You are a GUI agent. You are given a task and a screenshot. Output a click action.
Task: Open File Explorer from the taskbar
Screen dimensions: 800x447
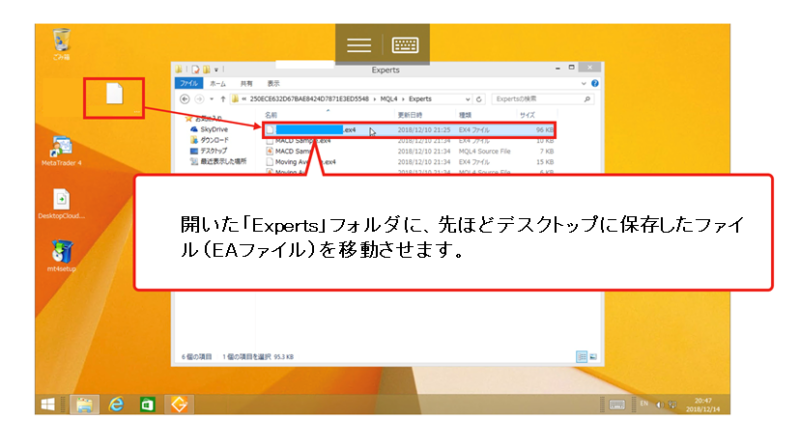click(x=84, y=405)
